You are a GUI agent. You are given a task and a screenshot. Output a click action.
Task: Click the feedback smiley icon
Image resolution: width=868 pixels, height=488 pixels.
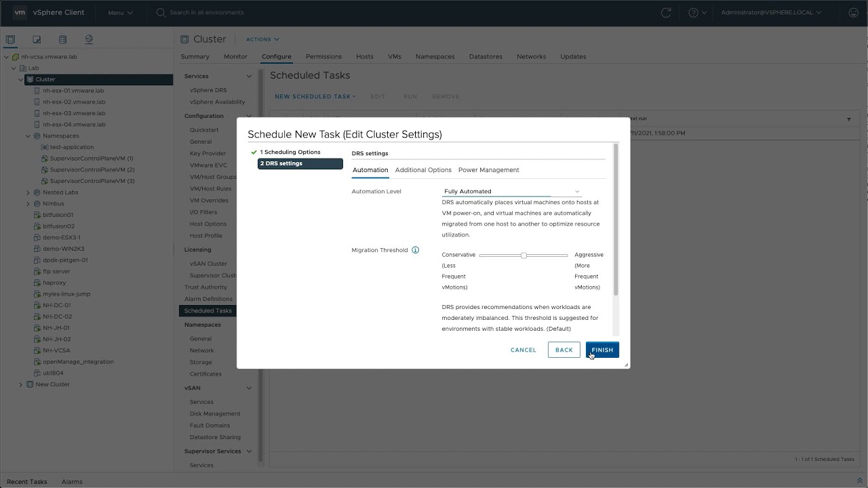(x=853, y=12)
